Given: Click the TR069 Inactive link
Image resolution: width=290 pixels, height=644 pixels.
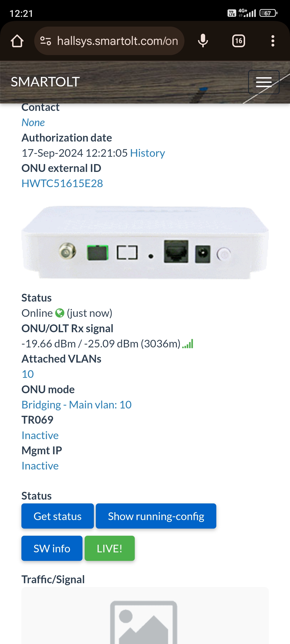Looking at the screenshot, I should coord(40,435).
